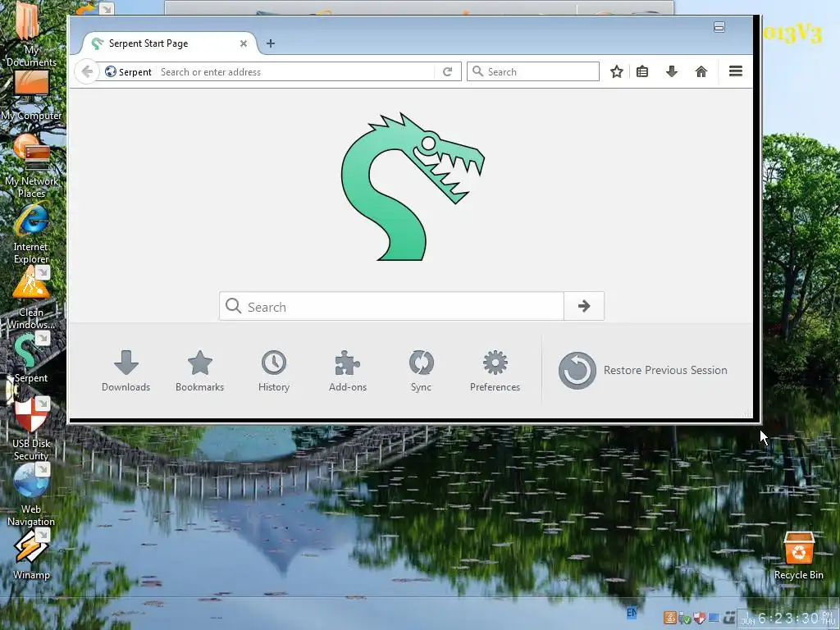Show your bookmarks list icon in toolbar
The height and width of the screenshot is (630, 840).
[x=642, y=71]
